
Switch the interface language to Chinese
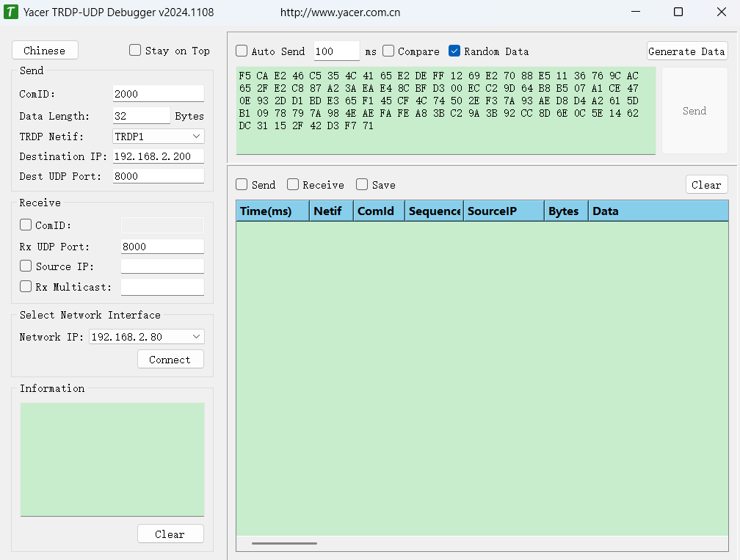pos(45,50)
